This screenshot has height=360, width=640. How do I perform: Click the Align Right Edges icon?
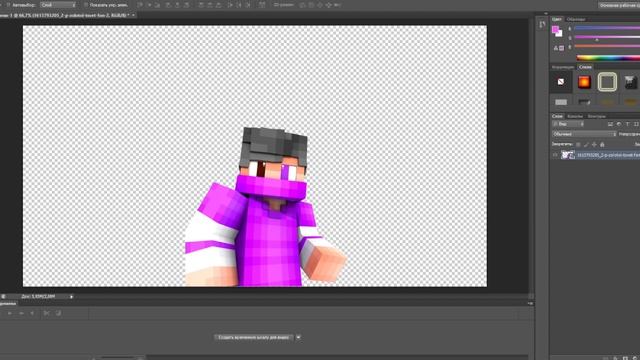pos(187,5)
